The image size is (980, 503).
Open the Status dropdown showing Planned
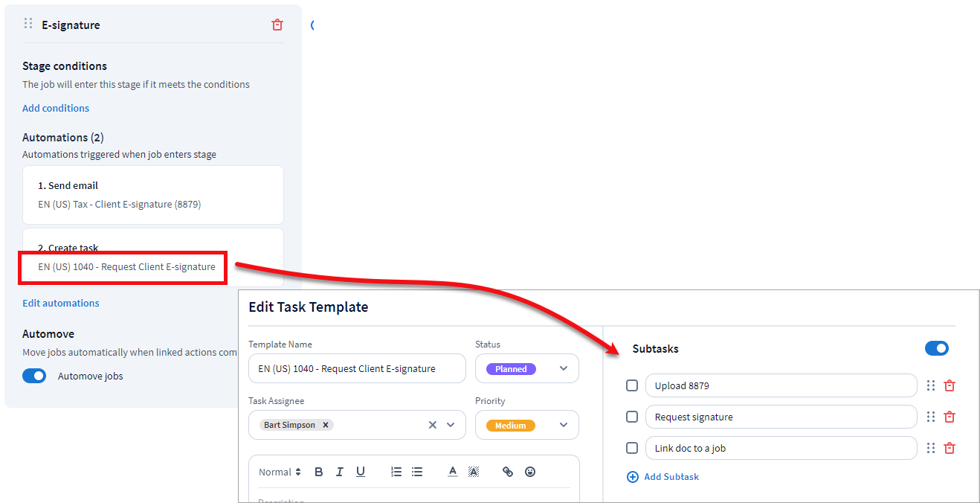click(526, 368)
